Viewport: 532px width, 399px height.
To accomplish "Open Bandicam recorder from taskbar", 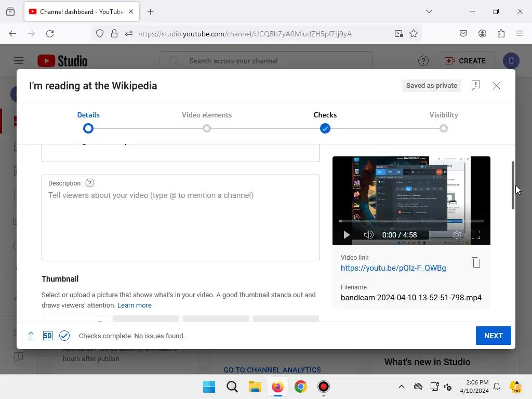I will click(323, 387).
